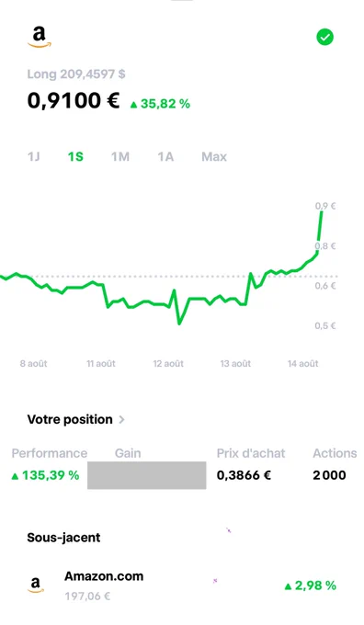
Task: Tap the 0,9100 € current price
Action: click(x=74, y=100)
